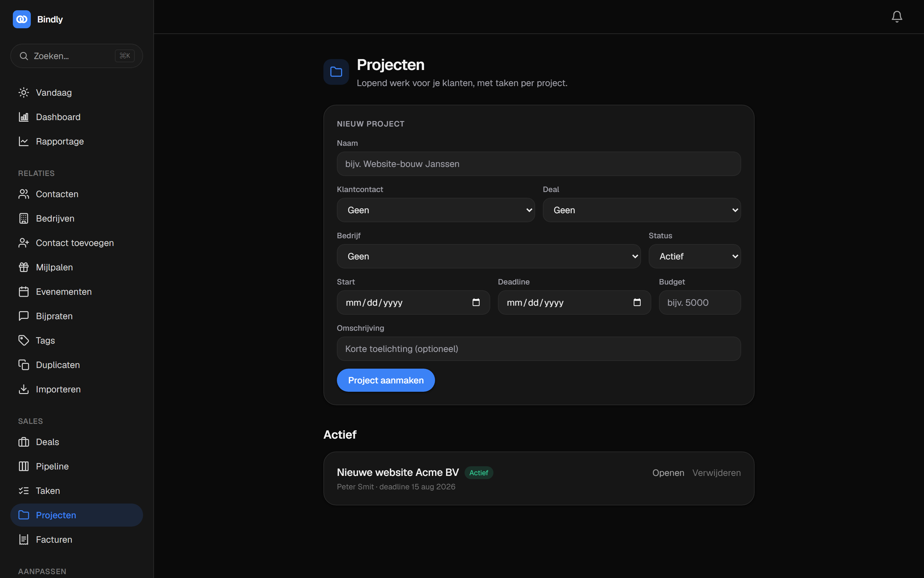
Task: Open the Deadline date calendar picker icon
Action: click(x=637, y=302)
